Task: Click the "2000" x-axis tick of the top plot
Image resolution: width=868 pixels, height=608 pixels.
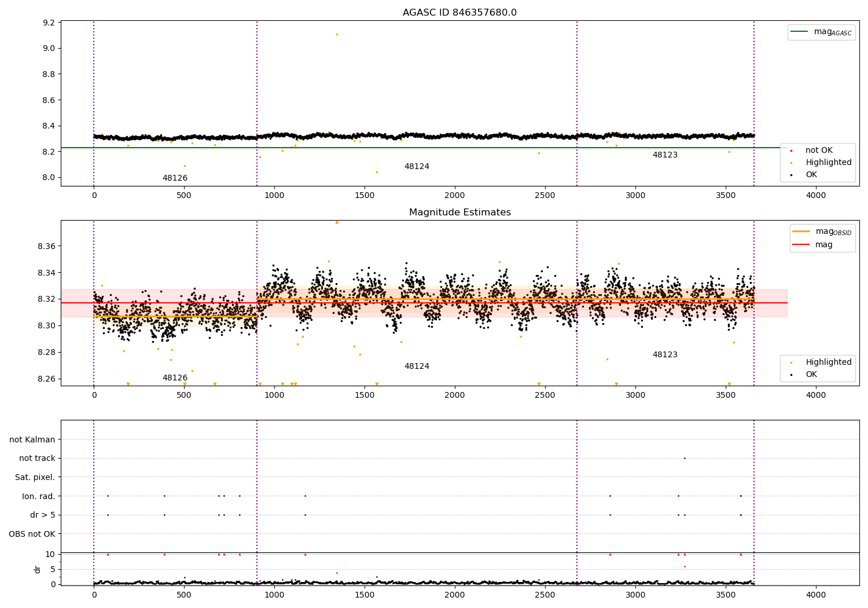Action: pos(455,196)
